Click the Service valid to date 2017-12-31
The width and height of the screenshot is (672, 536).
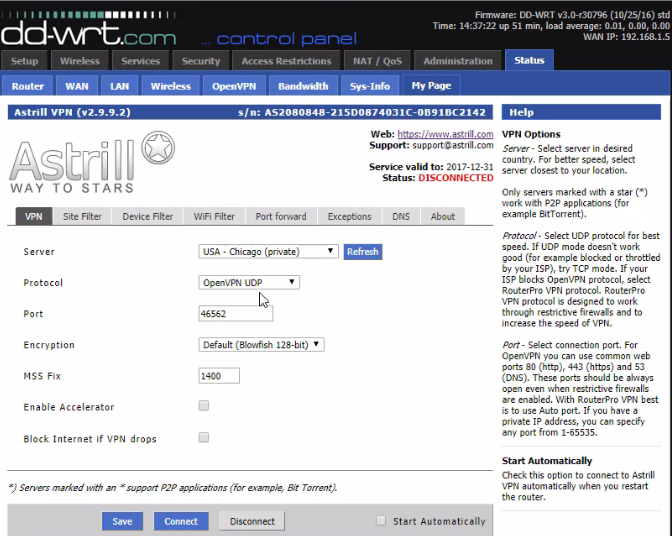click(470, 167)
